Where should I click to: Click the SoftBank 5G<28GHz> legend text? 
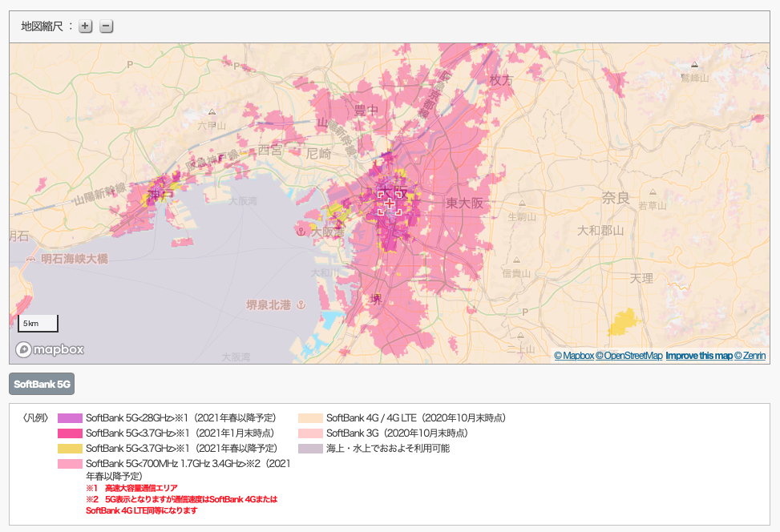coord(180,418)
